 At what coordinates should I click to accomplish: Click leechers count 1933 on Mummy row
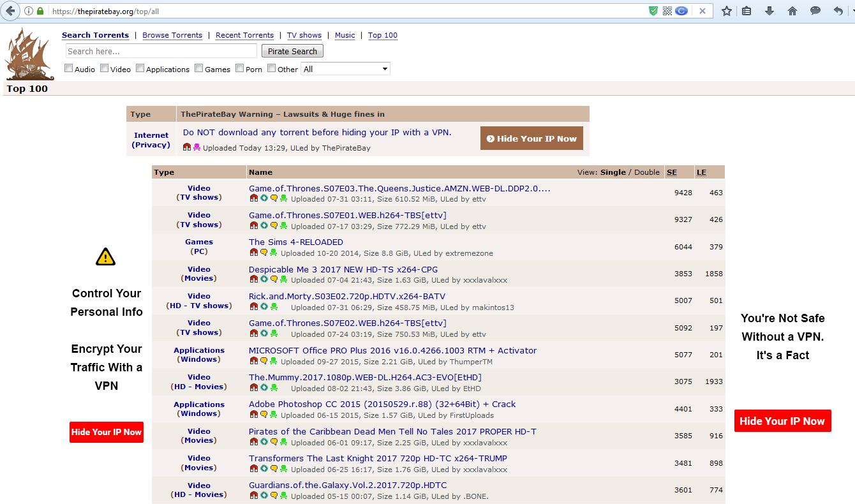pos(714,382)
